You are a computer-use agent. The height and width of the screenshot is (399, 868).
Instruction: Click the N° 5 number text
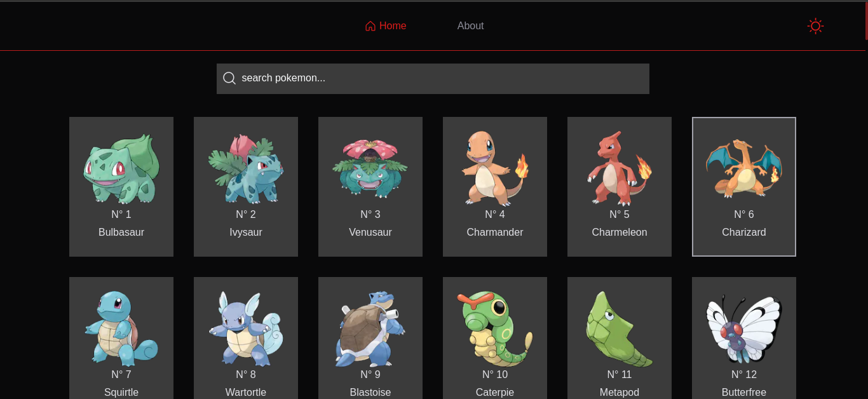(x=620, y=215)
